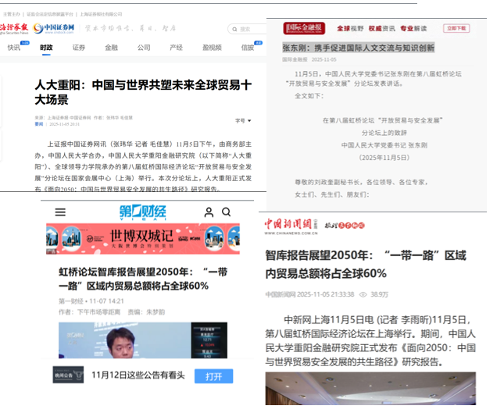
Task: Click the 要闻 category tag
Action: (38, 124)
